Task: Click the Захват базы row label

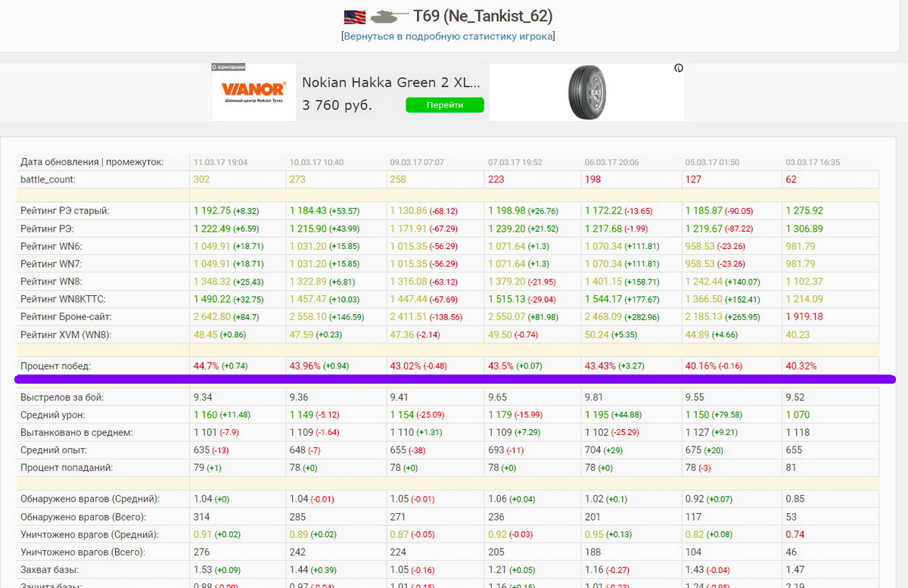Action: [x=50, y=570]
